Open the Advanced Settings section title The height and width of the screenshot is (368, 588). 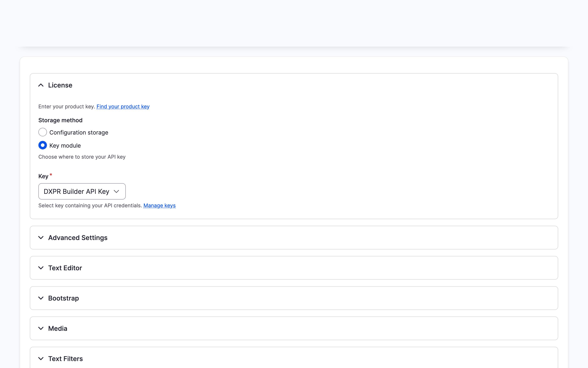click(x=78, y=238)
